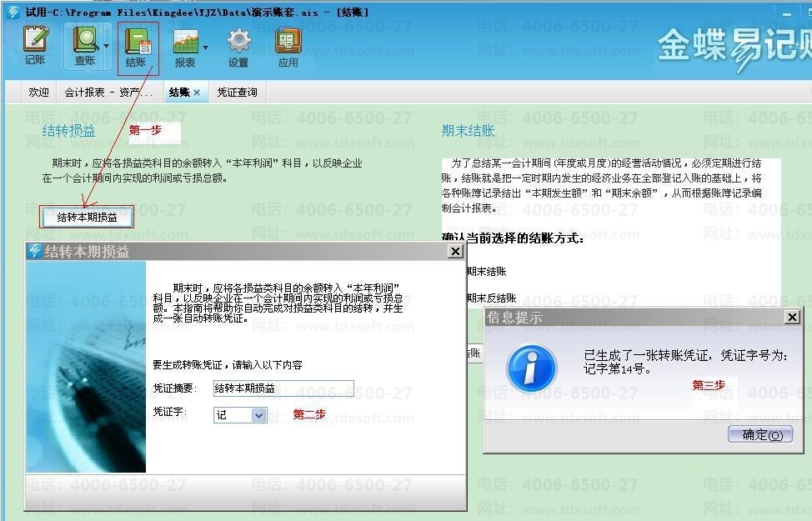The height and width of the screenshot is (521, 812).
Task: Close the 结账 tab with its X
Action: click(197, 93)
